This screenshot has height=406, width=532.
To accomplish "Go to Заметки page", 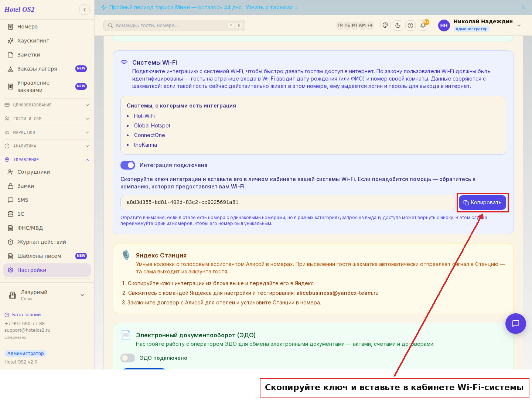I will (x=47, y=55).
